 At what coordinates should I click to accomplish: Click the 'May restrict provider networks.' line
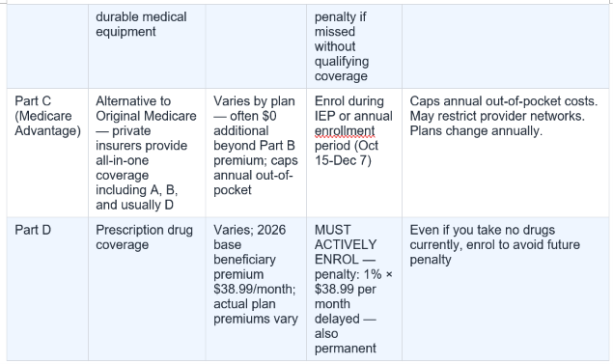click(497, 116)
